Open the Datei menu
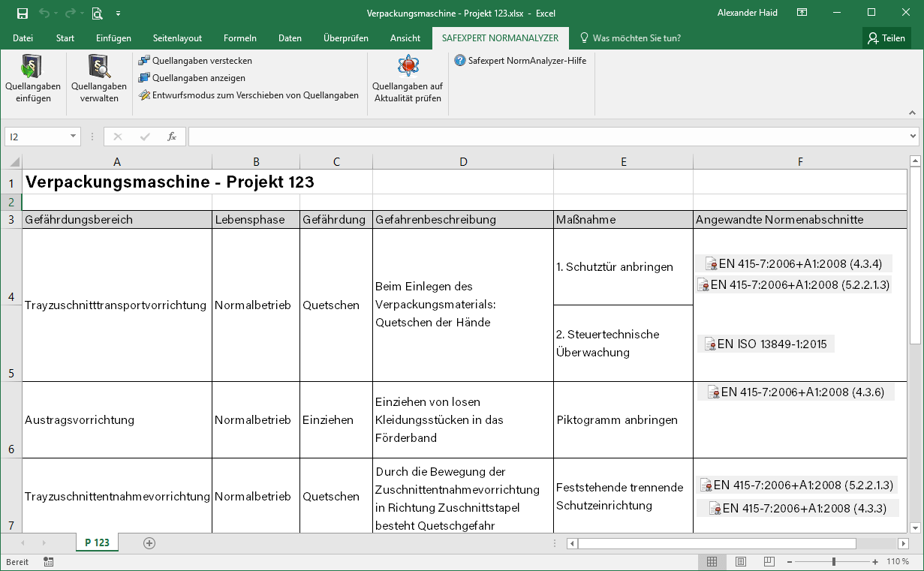The image size is (924, 571). coord(23,38)
